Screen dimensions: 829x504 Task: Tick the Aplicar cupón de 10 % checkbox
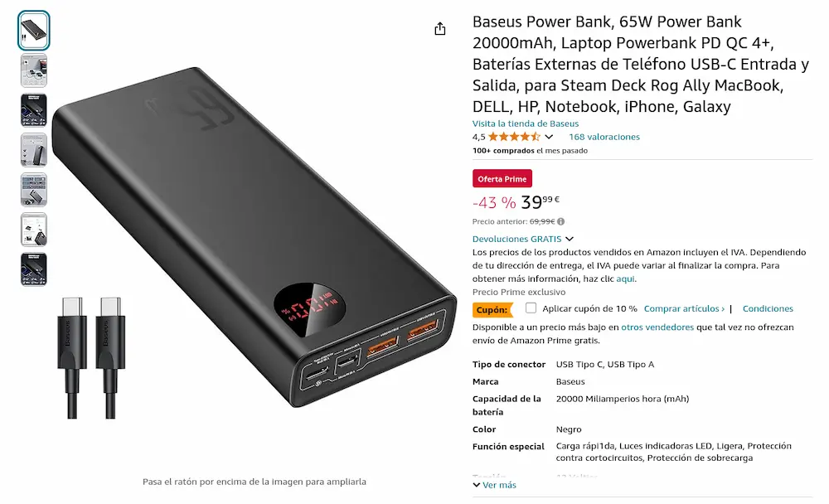pos(531,308)
